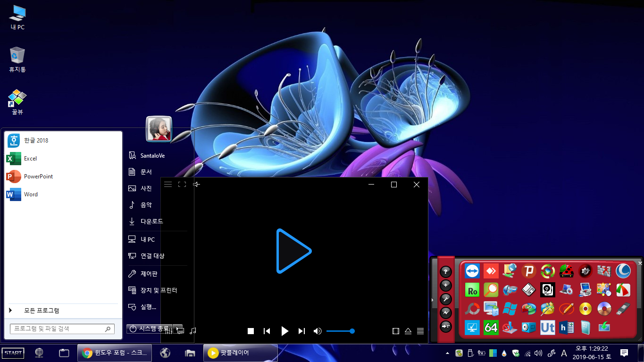Go to the previous track in PotPlayer
This screenshot has width=644, height=362.
pyautogui.click(x=267, y=331)
